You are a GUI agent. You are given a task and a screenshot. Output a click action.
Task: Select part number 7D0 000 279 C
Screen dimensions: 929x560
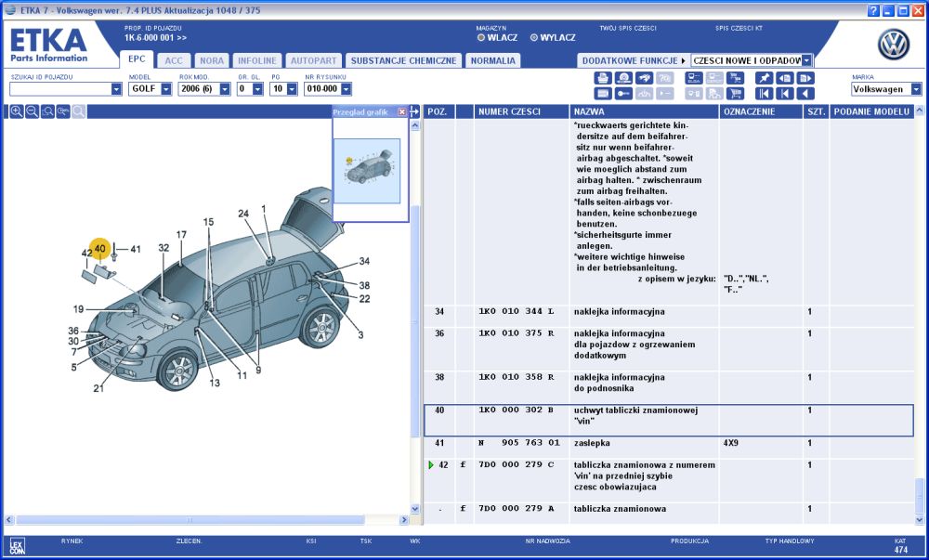(516, 464)
